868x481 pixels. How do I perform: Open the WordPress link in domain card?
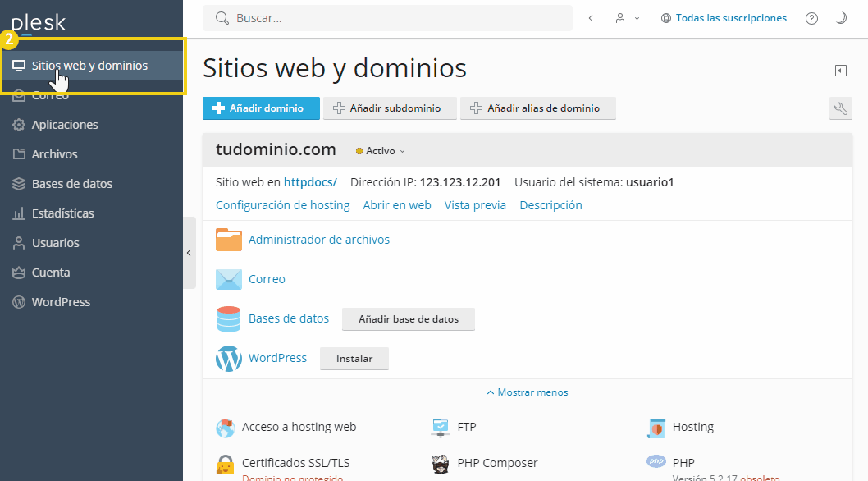pyautogui.click(x=277, y=358)
